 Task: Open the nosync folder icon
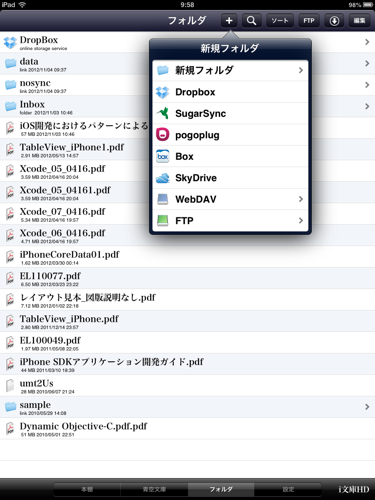pyautogui.click(x=10, y=85)
